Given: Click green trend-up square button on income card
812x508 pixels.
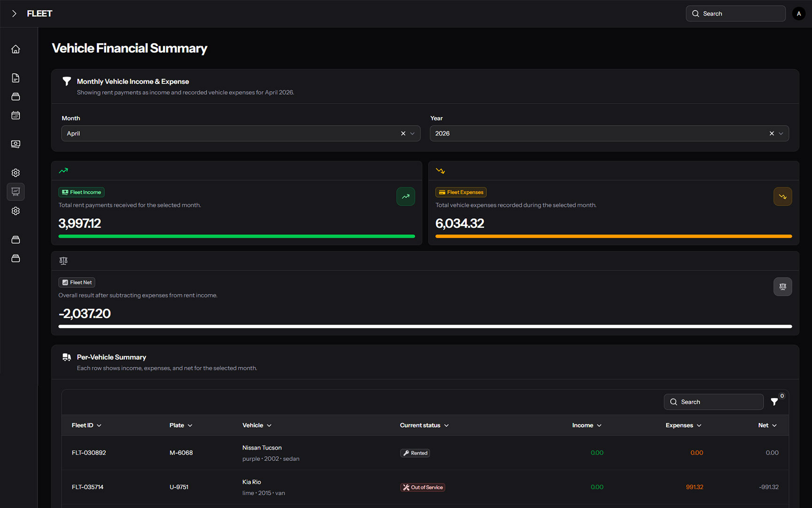Looking at the screenshot, I should 406,197.
